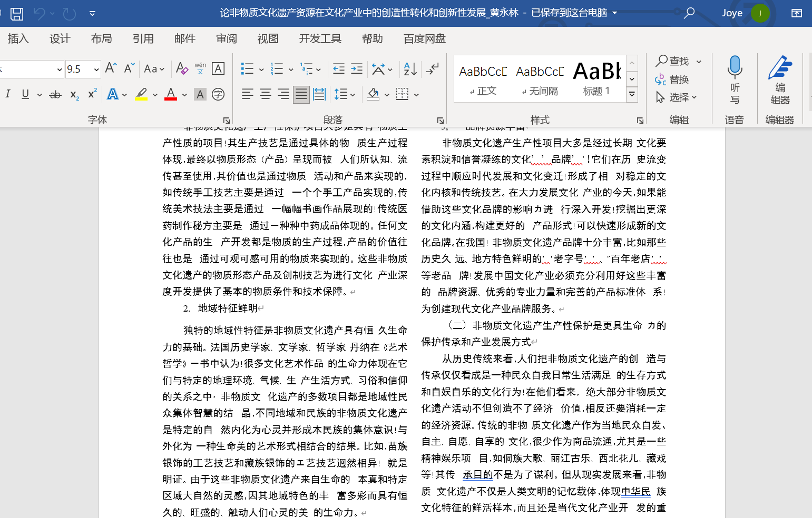Toggle show/hide paragraph marks
812x518 pixels.
click(x=432, y=68)
